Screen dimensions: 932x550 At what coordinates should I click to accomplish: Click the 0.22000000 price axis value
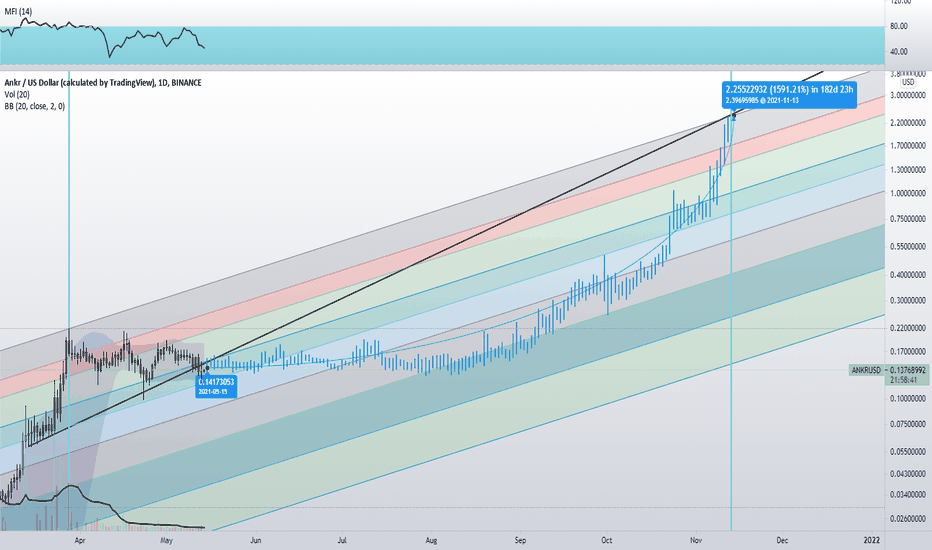coord(908,328)
